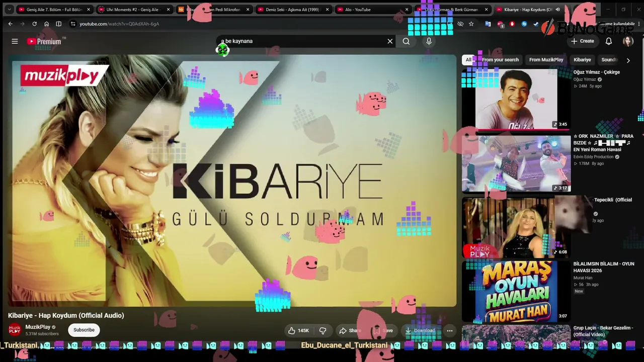The image size is (644, 362).
Task: Go back with browser back arrow
Action: click(10, 24)
